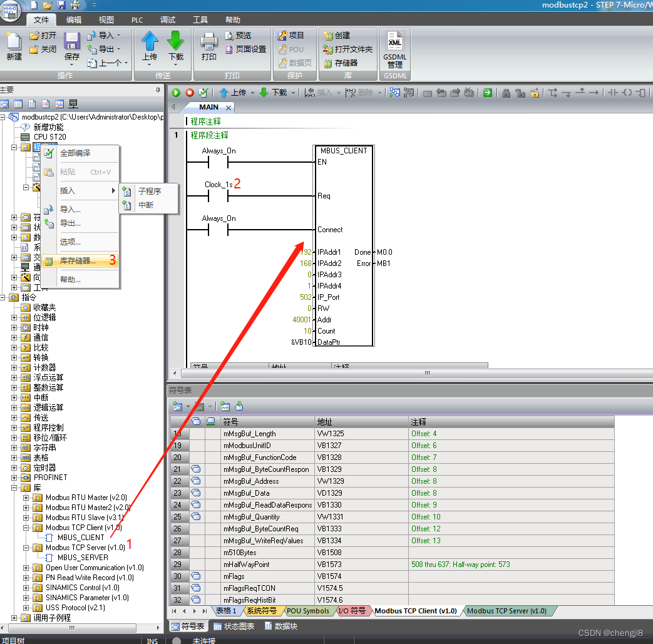Switch to I/O 符号 tab
The height and width of the screenshot is (644, 653).
[352, 611]
